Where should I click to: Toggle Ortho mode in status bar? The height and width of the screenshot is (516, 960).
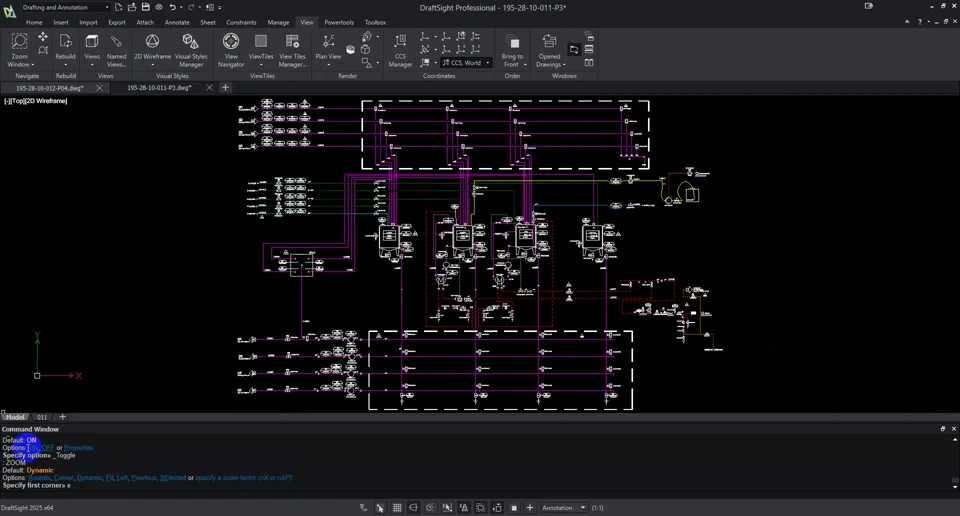[413, 508]
